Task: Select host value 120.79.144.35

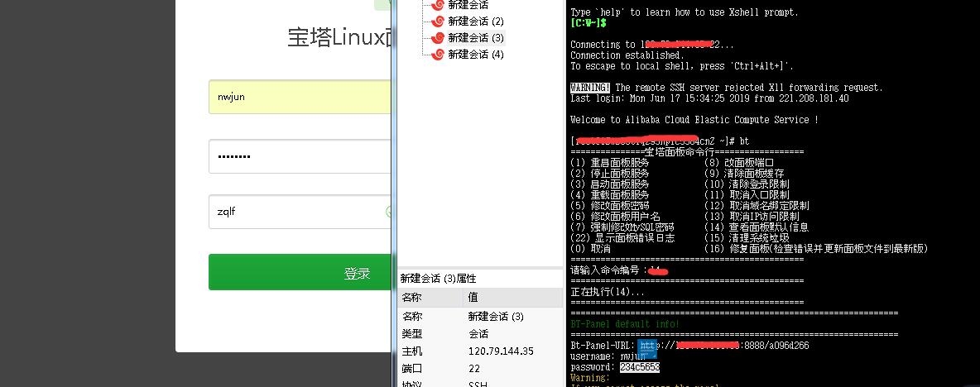Action: point(501,351)
